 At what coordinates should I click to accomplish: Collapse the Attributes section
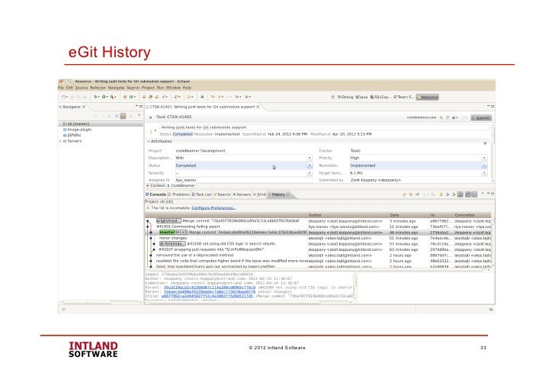tap(149, 141)
